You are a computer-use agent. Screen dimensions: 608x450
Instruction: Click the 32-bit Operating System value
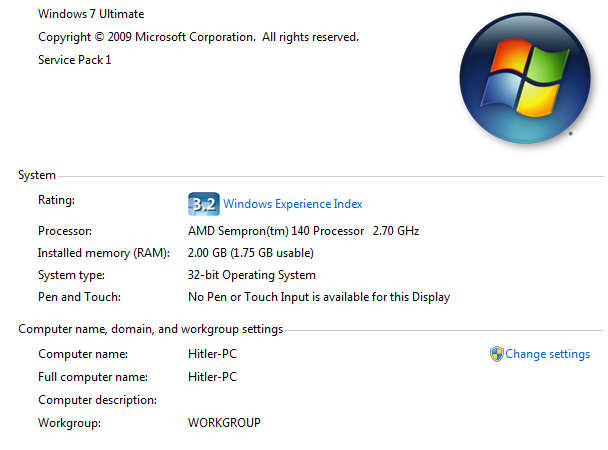click(251, 275)
